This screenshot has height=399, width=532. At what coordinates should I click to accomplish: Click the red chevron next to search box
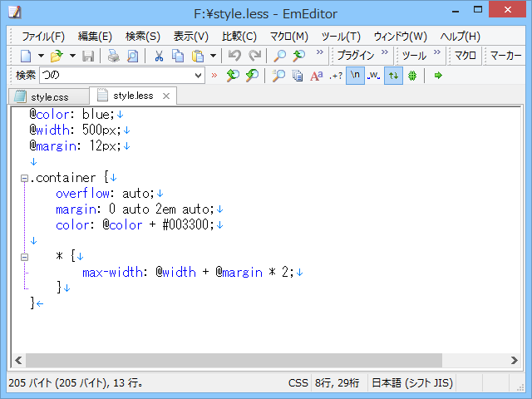tap(214, 76)
